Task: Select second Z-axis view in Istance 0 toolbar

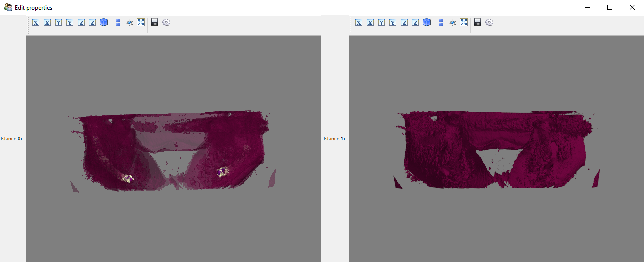Action: (92, 22)
